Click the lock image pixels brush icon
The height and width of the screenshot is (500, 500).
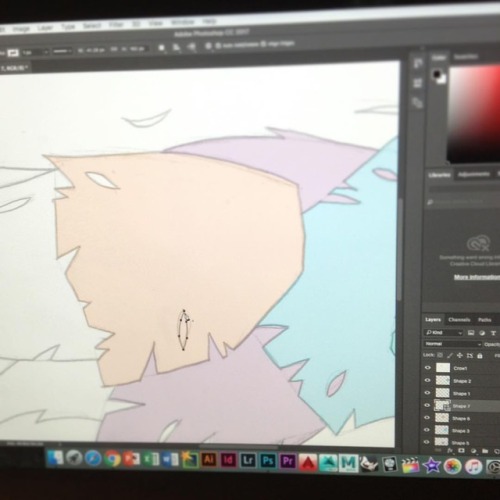click(450, 355)
